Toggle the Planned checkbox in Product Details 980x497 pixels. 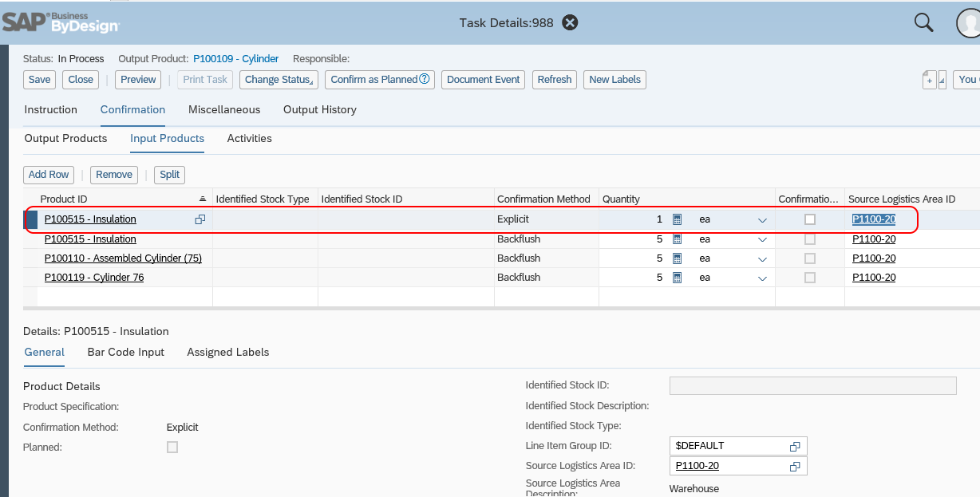pos(172,448)
